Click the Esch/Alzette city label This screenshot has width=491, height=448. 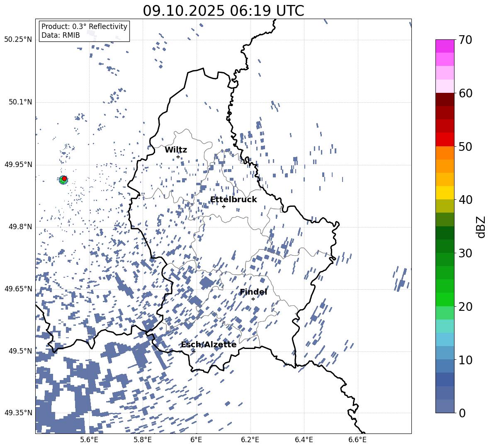point(209,344)
